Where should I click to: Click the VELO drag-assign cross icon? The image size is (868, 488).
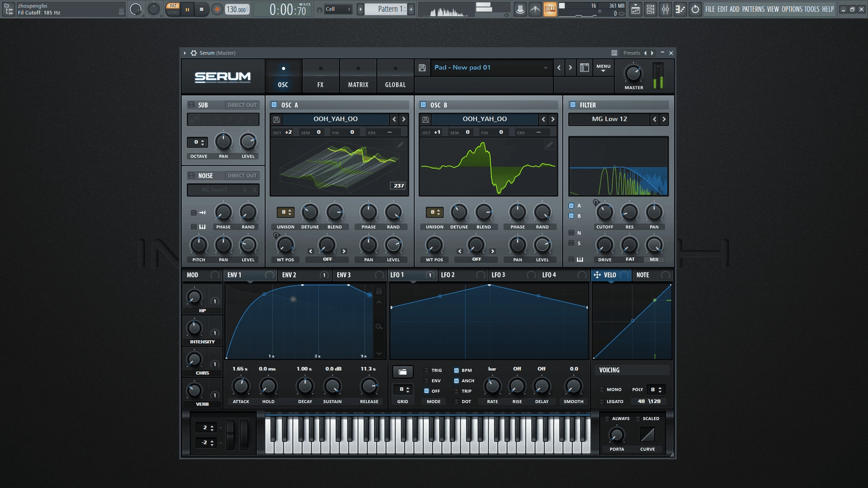coord(597,275)
